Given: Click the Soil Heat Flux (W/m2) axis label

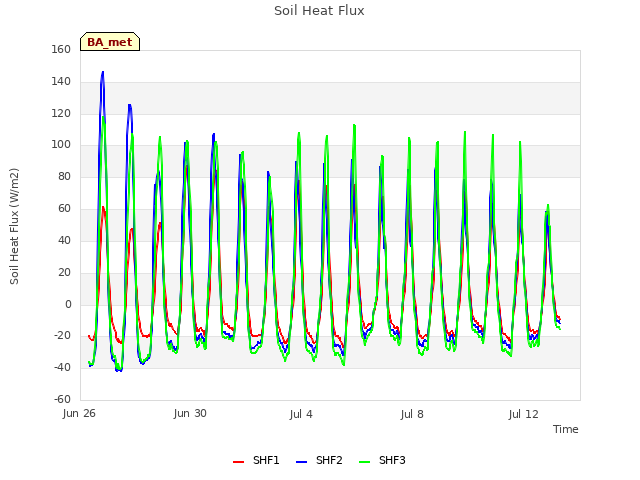Looking at the screenshot, I should point(14,226).
